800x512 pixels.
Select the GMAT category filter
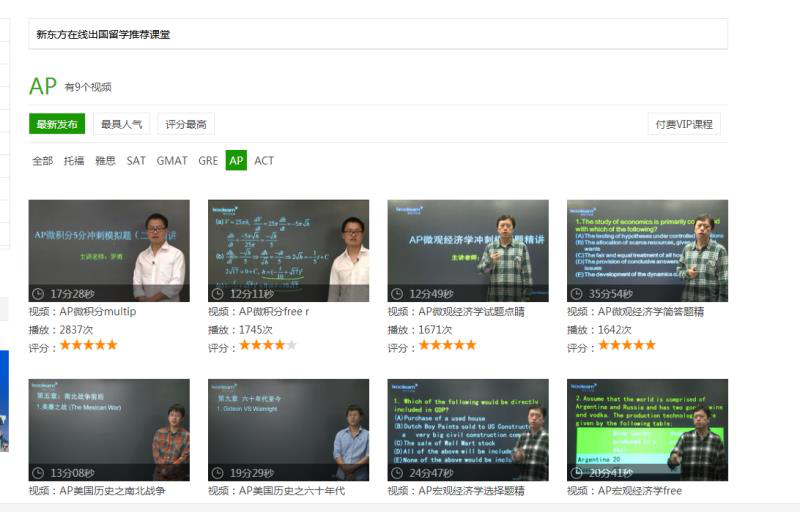pyautogui.click(x=172, y=161)
